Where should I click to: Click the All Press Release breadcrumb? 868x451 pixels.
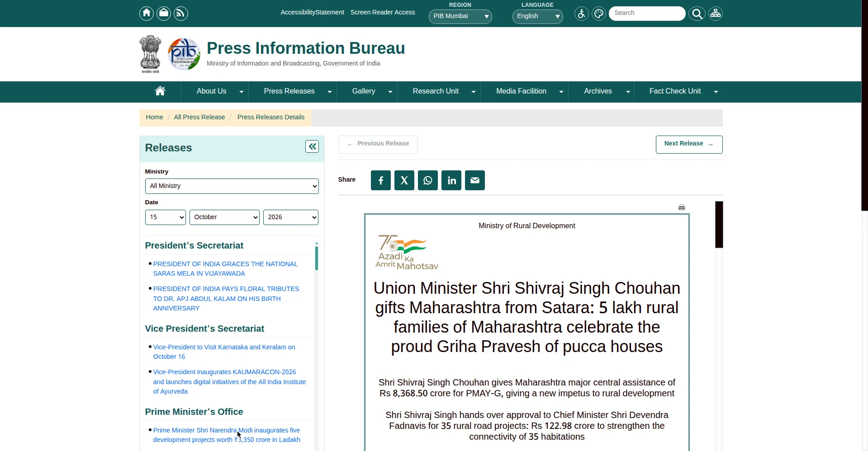point(199,117)
